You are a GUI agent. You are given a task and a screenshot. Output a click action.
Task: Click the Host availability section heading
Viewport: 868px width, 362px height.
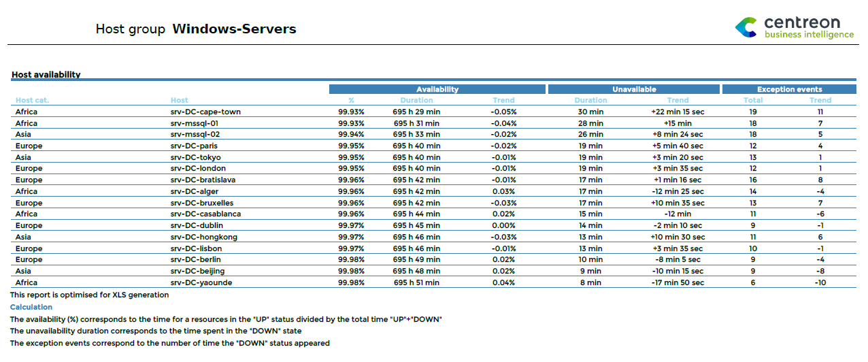46,75
